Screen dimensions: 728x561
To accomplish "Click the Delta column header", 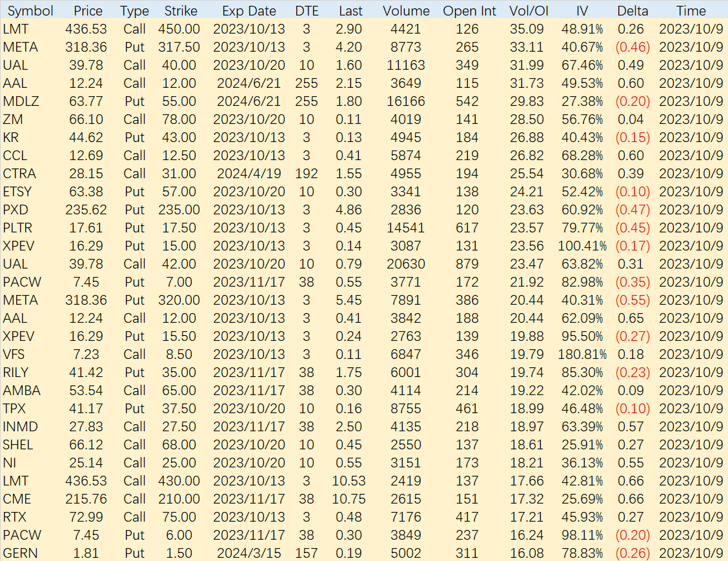I will (x=632, y=11).
